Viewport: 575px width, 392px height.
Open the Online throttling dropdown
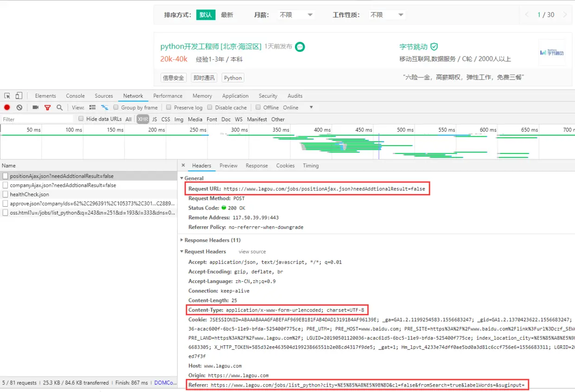point(298,107)
